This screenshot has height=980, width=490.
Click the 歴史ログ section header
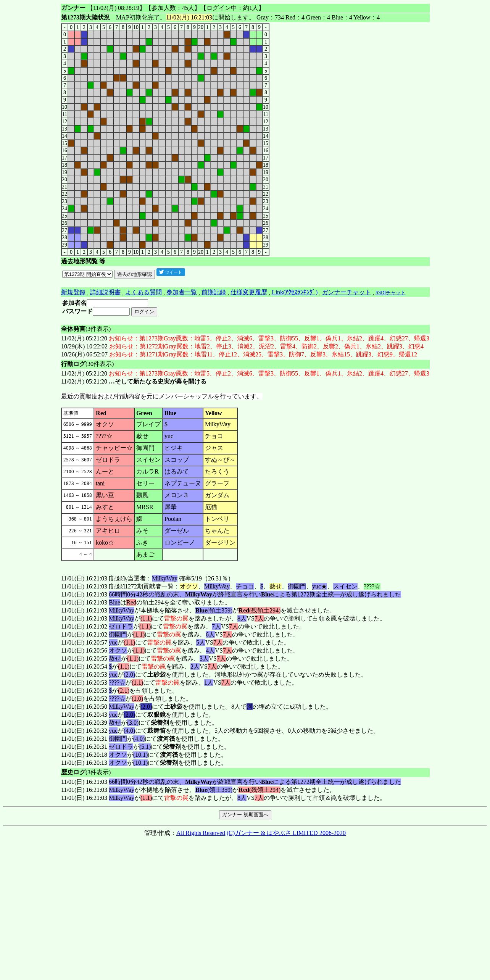tap(245, 772)
